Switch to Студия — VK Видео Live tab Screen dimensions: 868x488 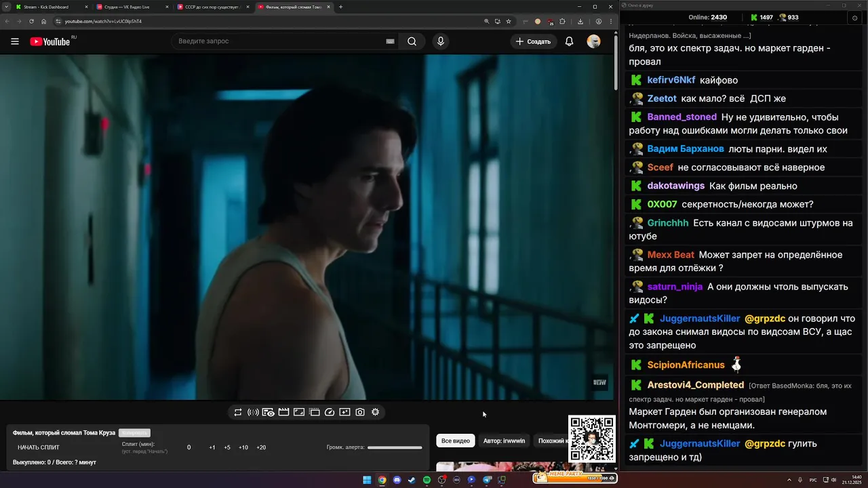(131, 7)
